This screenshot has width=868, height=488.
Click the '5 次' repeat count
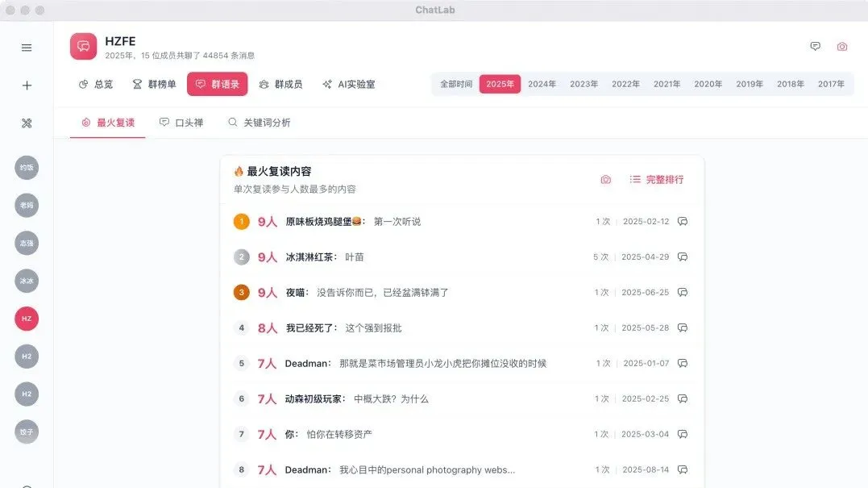click(x=600, y=257)
